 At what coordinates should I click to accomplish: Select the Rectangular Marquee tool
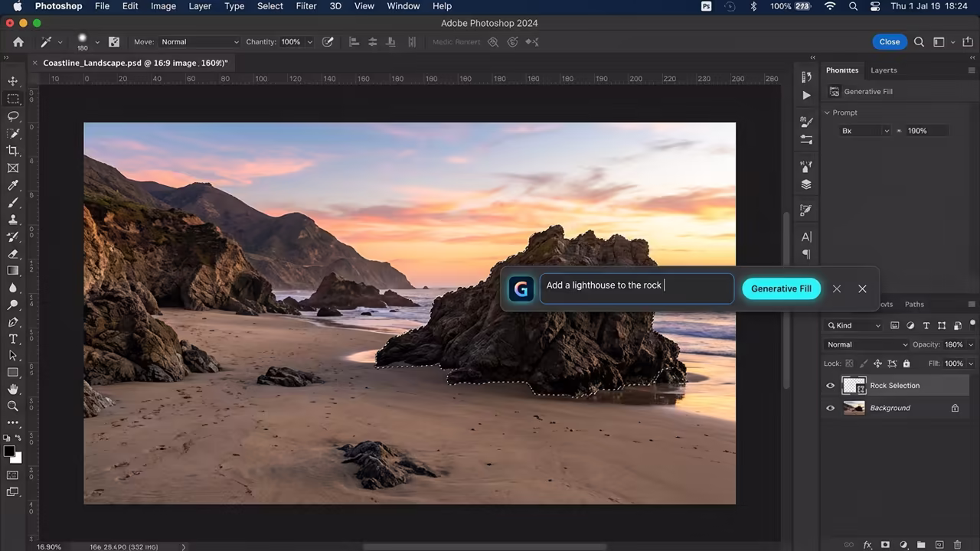click(13, 99)
